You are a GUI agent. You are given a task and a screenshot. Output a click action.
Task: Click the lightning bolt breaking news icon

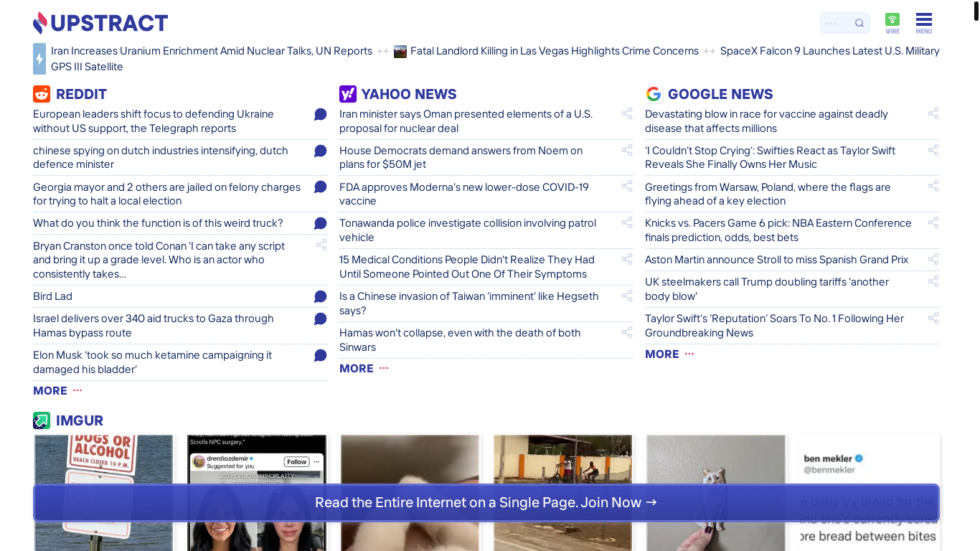[39, 59]
